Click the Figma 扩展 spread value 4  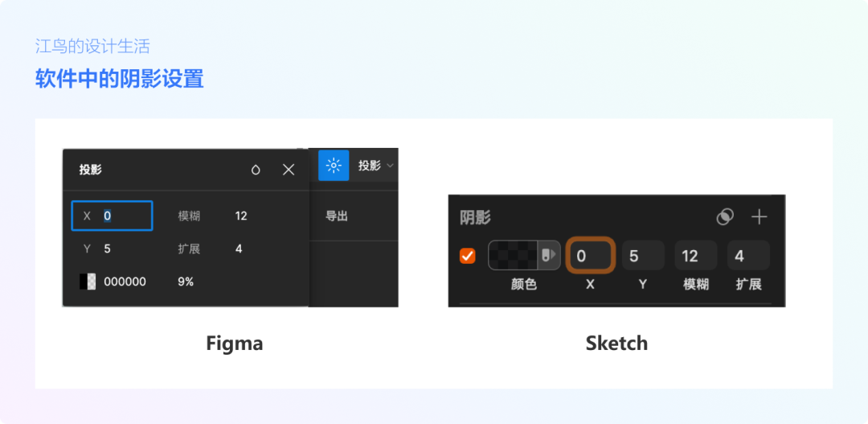[x=239, y=249]
